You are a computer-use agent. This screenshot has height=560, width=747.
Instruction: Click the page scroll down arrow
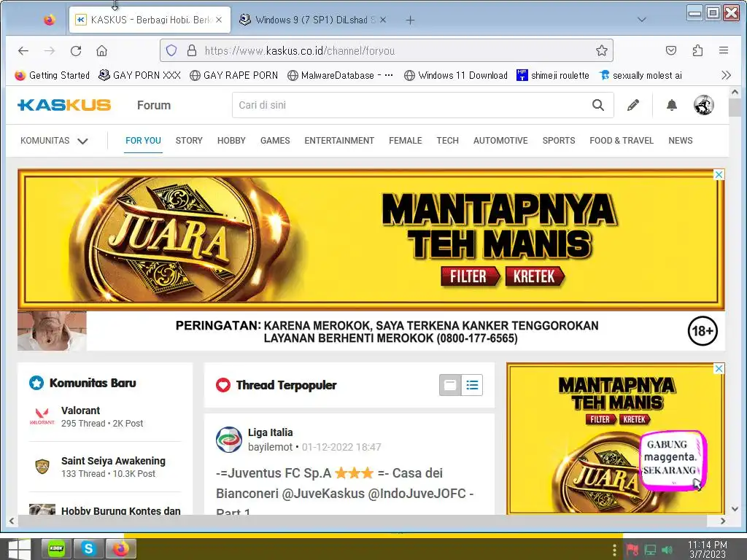735,508
